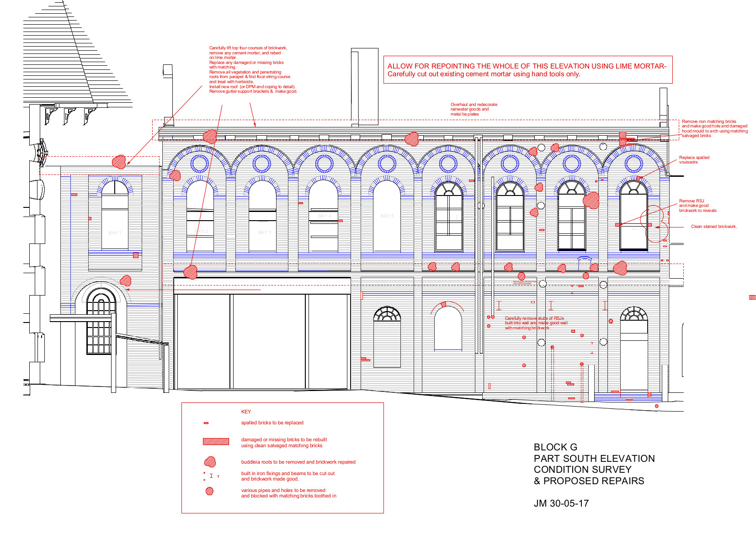
Task: Click the KEY heading in the legend
Action: click(246, 412)
